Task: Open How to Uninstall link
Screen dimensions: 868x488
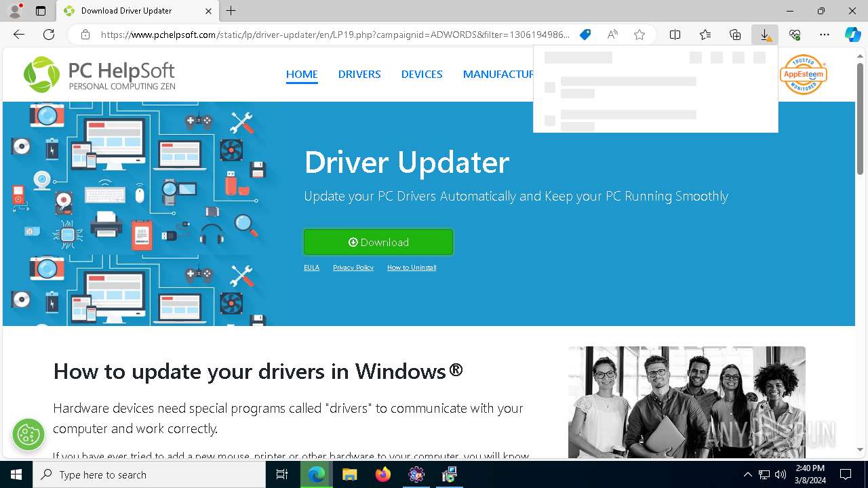Action: 412,268
